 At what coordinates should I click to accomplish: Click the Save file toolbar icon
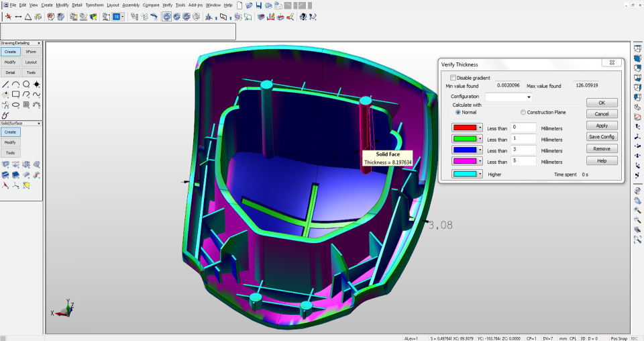[259, 5]
